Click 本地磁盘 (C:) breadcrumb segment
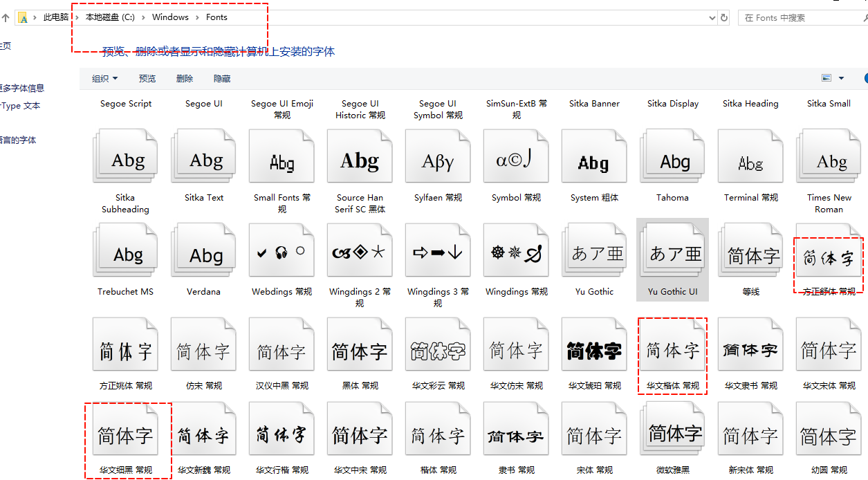This screenshot has width=868, height=480. tap(110, 17)
